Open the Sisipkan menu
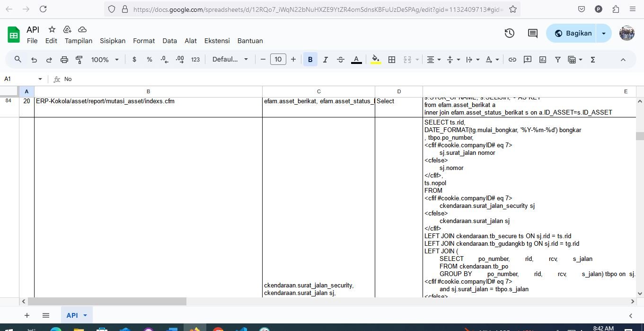The image size is (644, 331). coord(113,41)
